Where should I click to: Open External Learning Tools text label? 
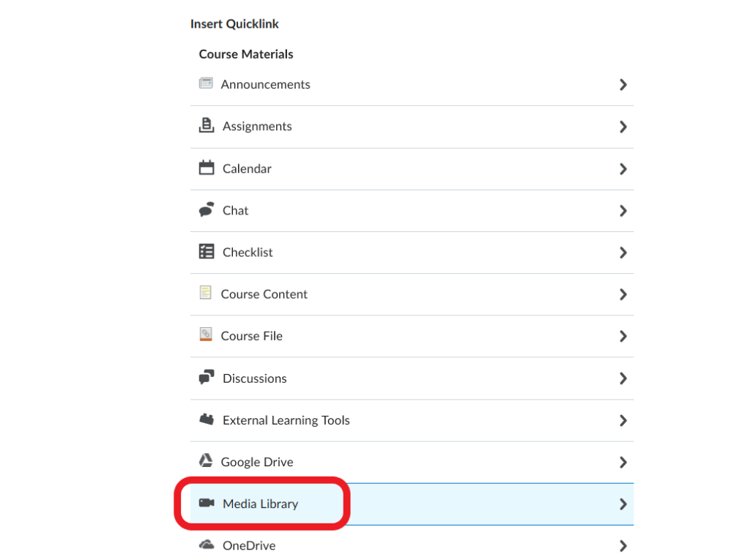pos(286,420)
